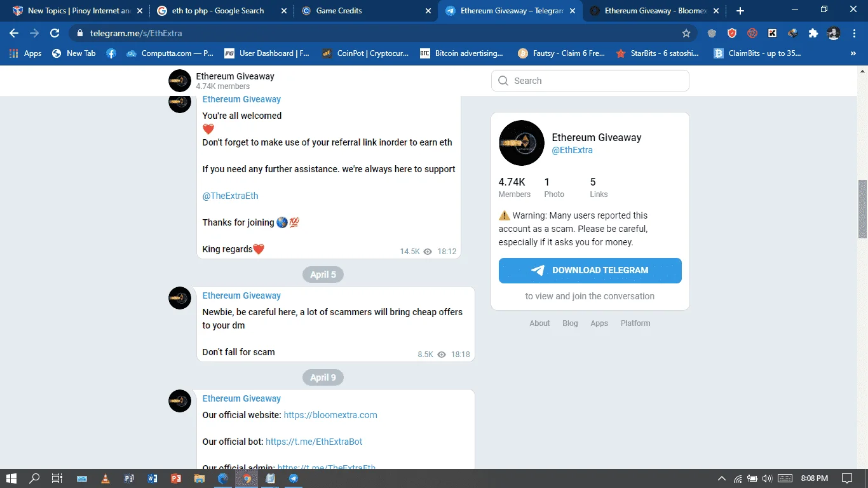Open the Apps footer link
Viewport: 868px width, 488px height.
[599, 323]
